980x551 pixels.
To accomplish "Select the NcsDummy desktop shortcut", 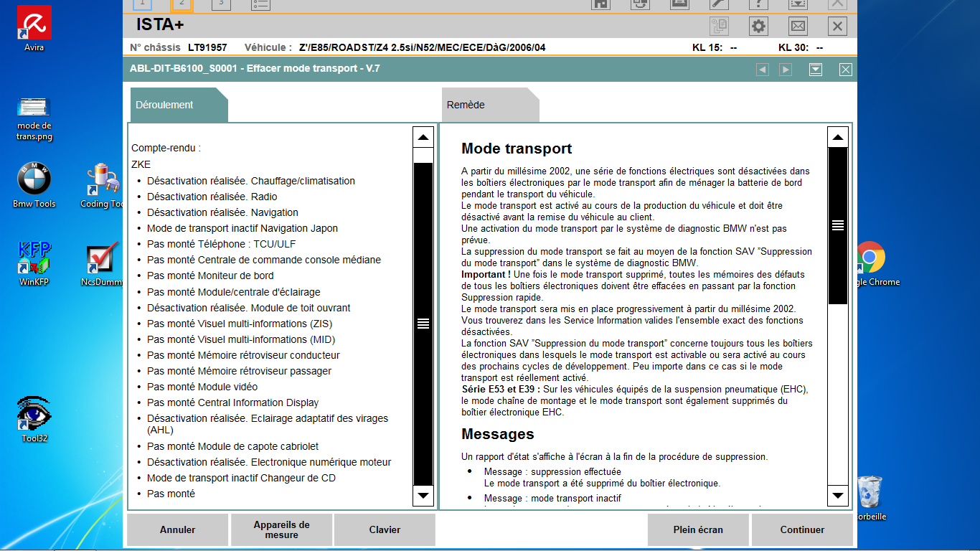I will [103, 264].
